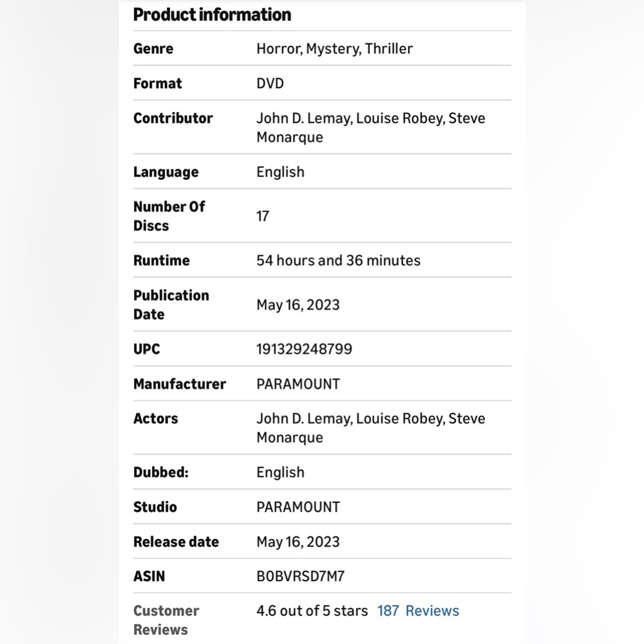Click the Release date value May 16, 2023
644x644 pixels.
coord(298,542)
